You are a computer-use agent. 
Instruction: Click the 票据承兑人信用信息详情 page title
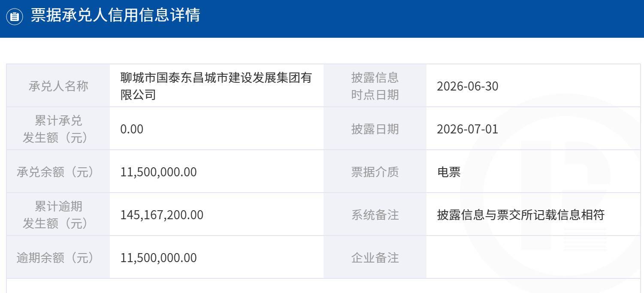click(x=115, y=15)
